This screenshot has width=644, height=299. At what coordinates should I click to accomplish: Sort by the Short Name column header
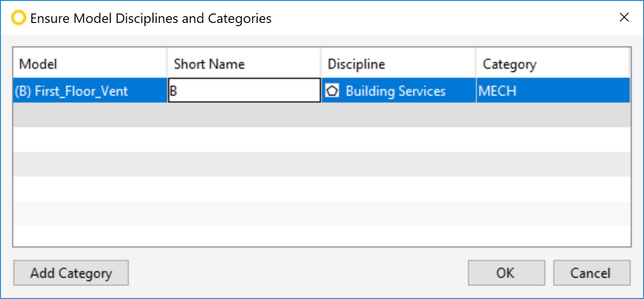244,64
